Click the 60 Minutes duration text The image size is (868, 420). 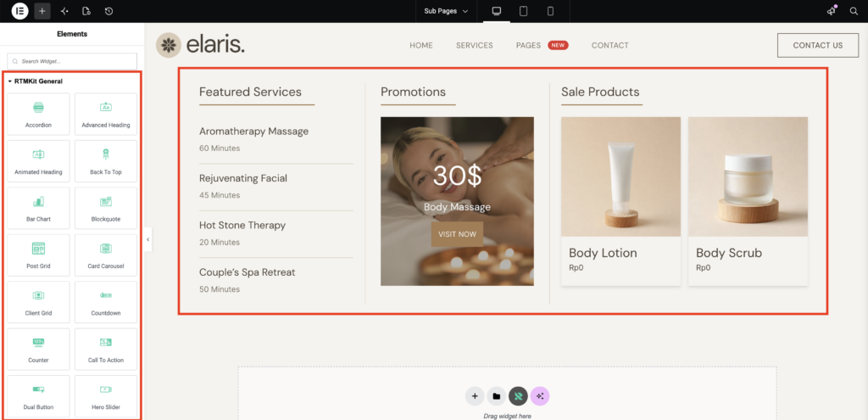(x=220, y=148)
